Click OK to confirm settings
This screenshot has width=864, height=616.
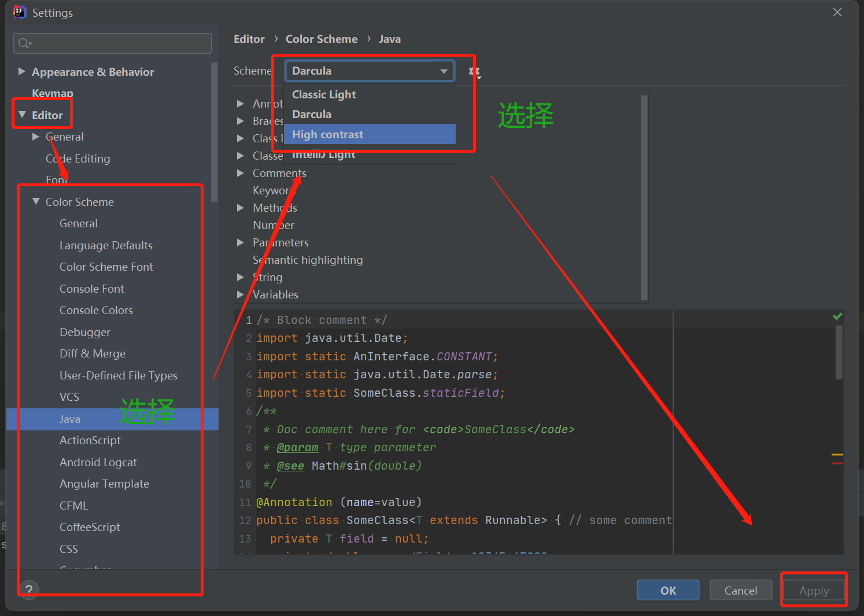668,590
